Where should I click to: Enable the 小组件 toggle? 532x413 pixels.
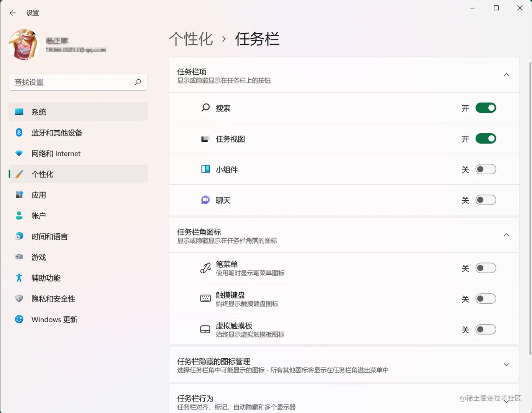click(x=486, y=169)
